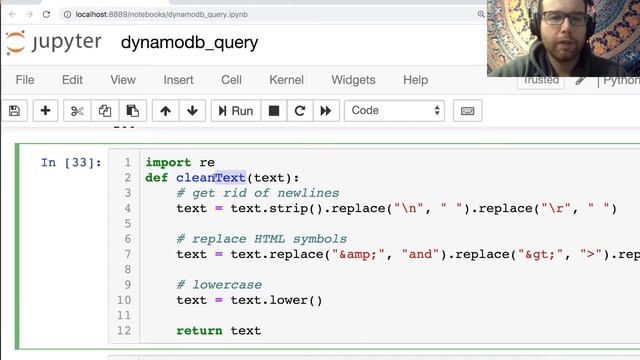Click the "&amp;" string on line seven

coord(358,254)
